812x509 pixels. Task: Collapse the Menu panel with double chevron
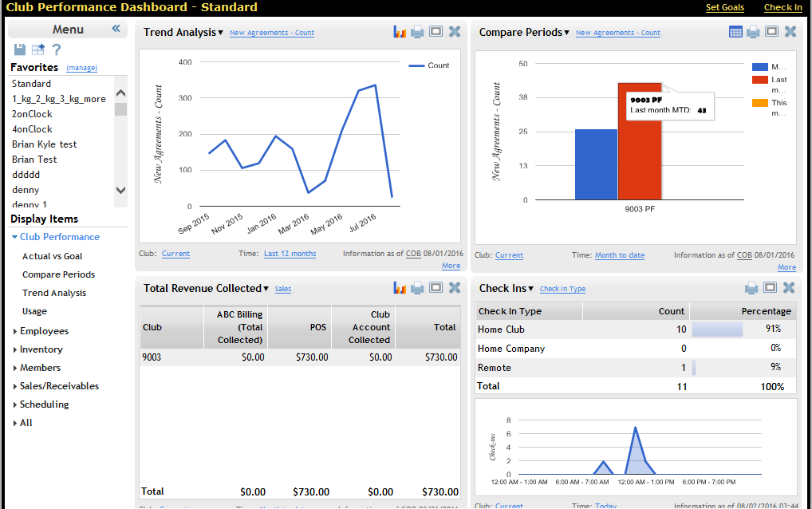(116, 29)
